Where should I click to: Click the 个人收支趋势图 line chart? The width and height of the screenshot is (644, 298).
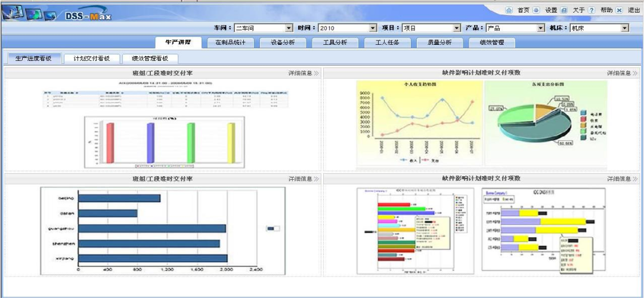(419, 122)
